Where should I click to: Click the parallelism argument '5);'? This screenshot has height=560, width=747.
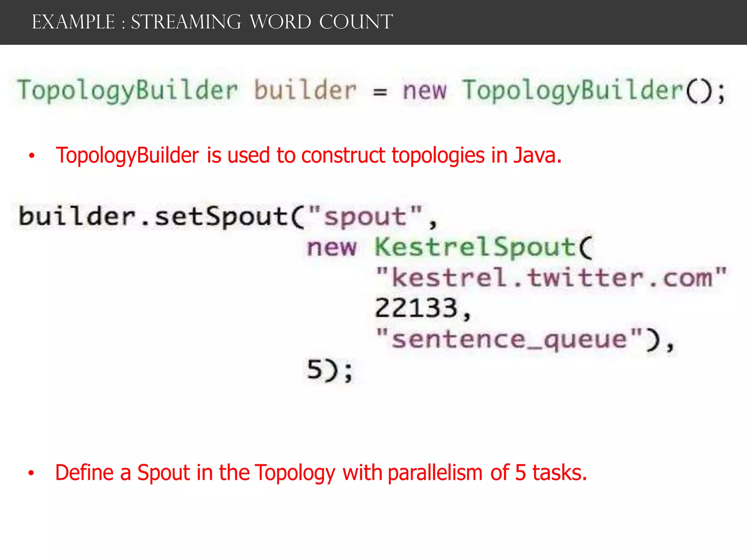[330, 370]
